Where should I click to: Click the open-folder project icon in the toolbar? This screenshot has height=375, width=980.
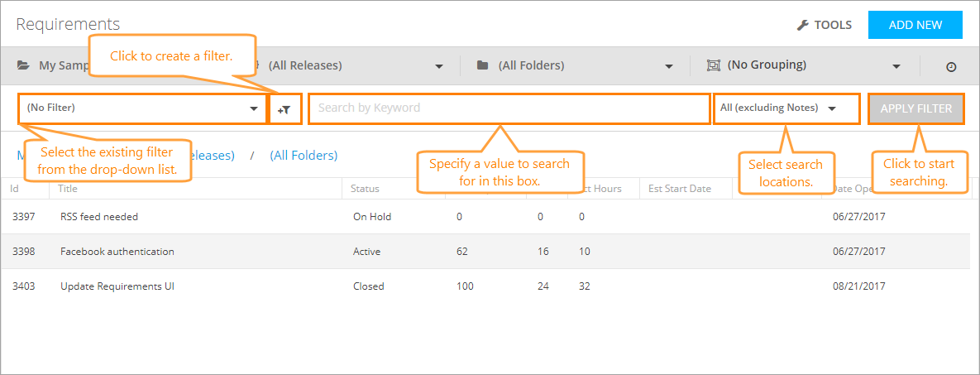coord(23,66)
